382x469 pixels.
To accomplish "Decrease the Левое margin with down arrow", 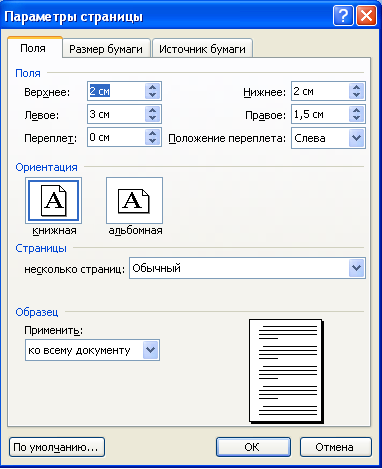I will pos(153,118).
